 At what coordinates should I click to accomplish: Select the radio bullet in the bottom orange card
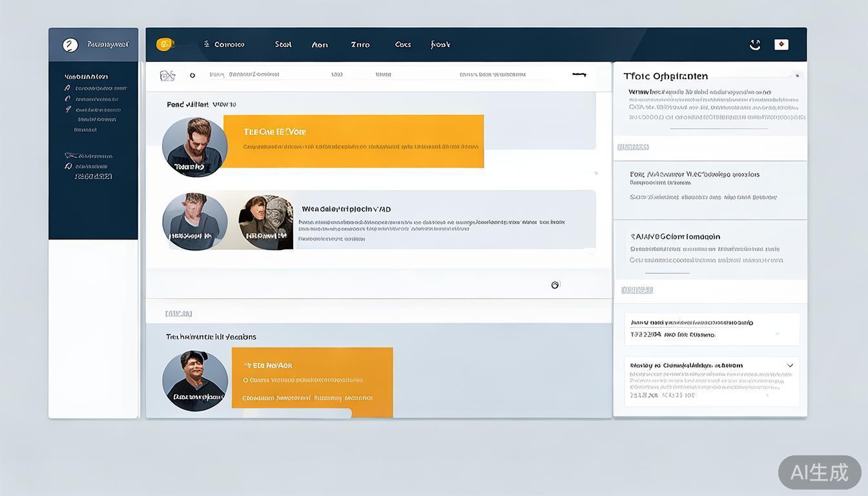[245, 380]
